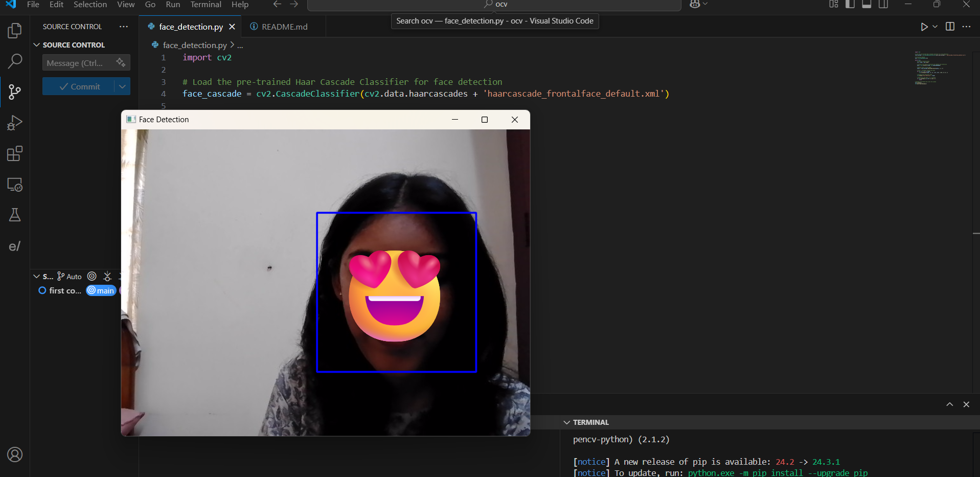Click the ocv command center search box
The width and height of the screenshot is (980, 477).
tap(494, 5)
